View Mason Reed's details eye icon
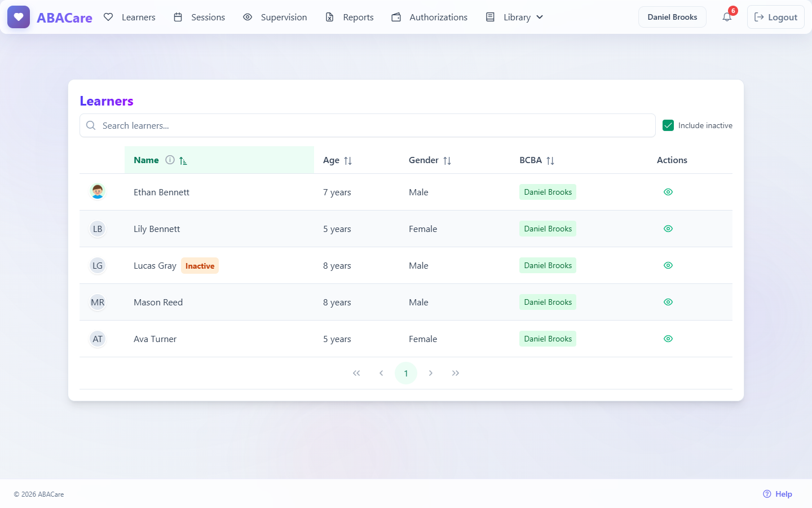 click(x=668, y=302)
